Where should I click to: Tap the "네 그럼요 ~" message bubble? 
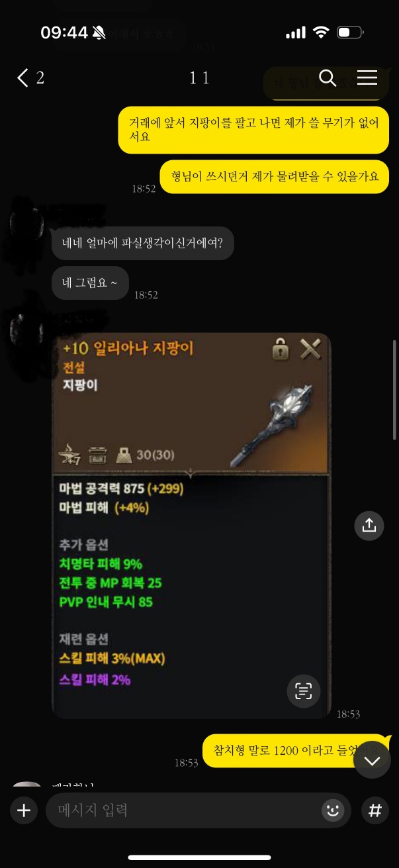(90, 283)
